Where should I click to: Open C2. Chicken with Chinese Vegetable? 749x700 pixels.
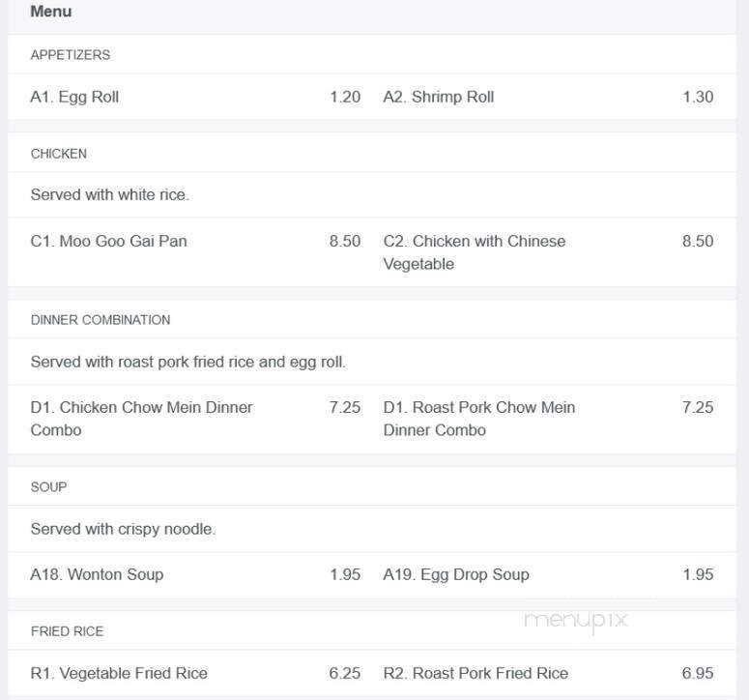pyautogui.click(x=475, y=252)
